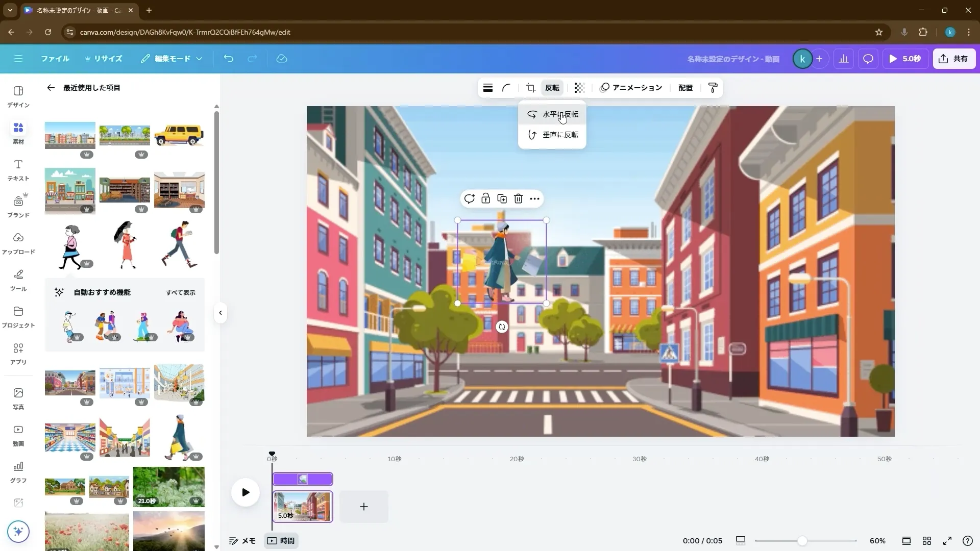The height and width of the screenshot is (551, 980).
Task: Duplicate the selected element via the copy icon
Action: [x=502, y=198]
